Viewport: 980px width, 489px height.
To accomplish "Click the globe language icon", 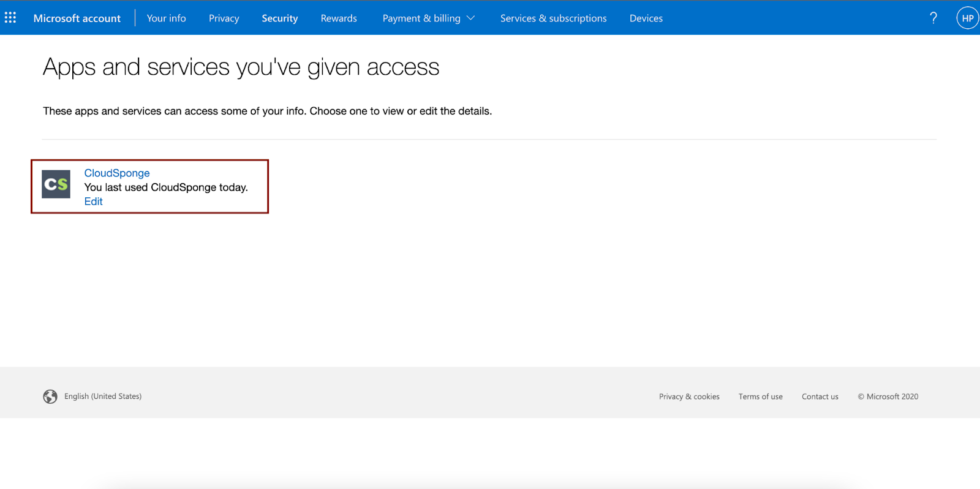I will coord(50,396).
